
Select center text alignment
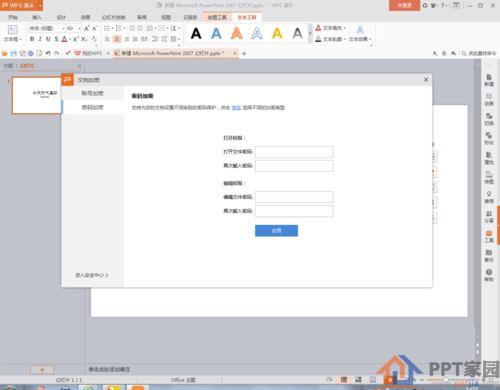(117, 39)
